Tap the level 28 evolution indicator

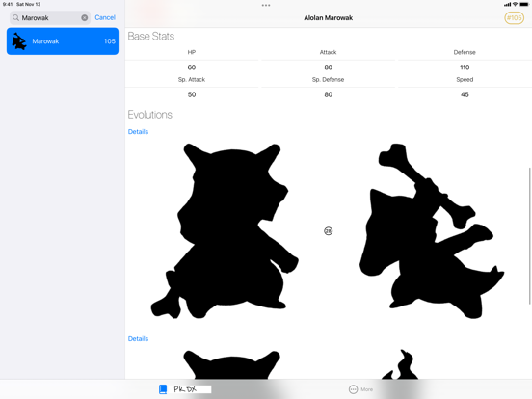click(x=328, y=231)
